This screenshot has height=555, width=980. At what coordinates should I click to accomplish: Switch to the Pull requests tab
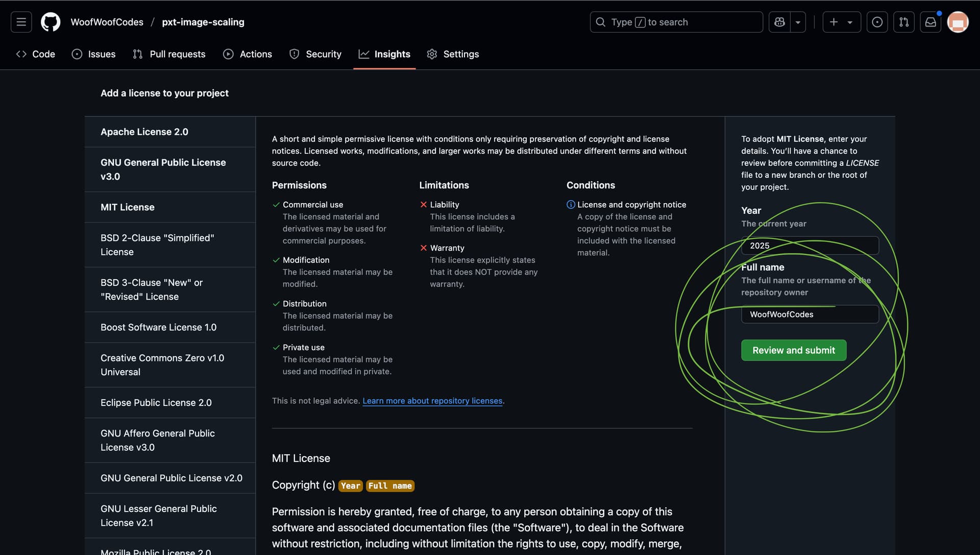point(169,54)
